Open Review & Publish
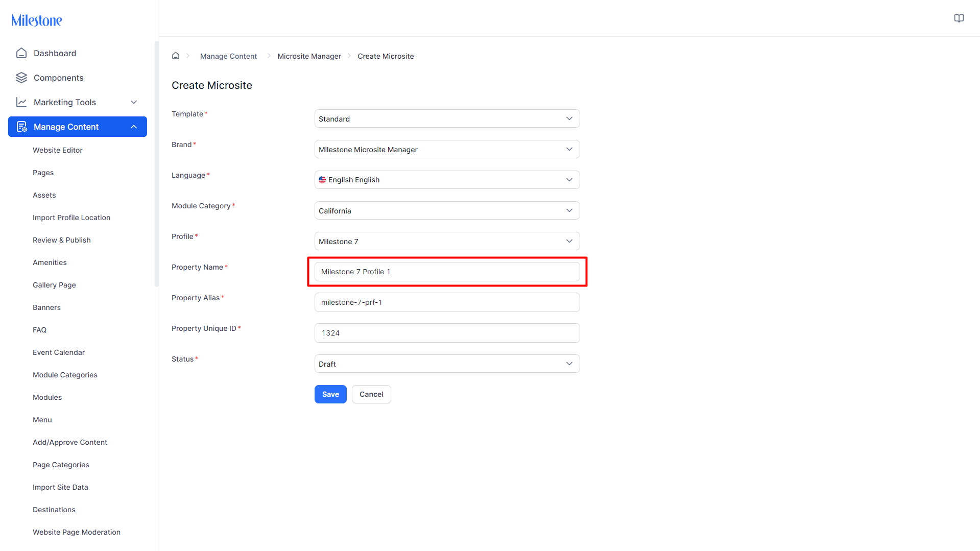Screen dimensions: 980x551 [62, 240]
